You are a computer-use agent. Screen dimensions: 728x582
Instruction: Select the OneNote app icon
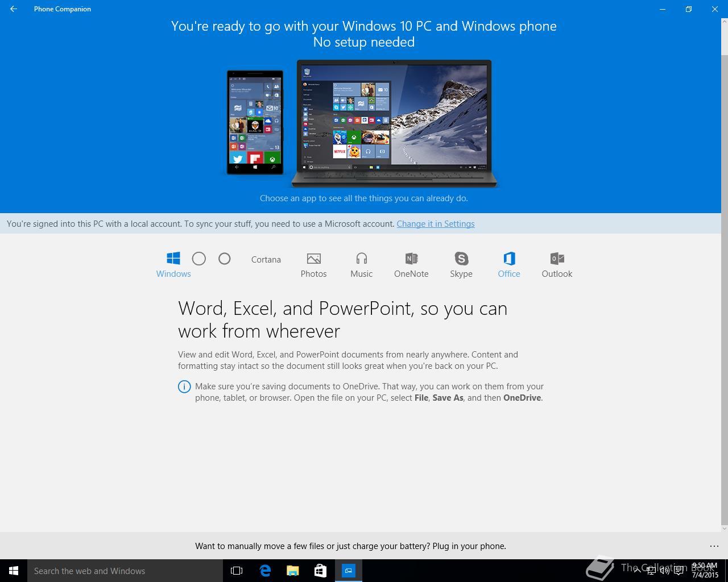click(x=411, y=259)
